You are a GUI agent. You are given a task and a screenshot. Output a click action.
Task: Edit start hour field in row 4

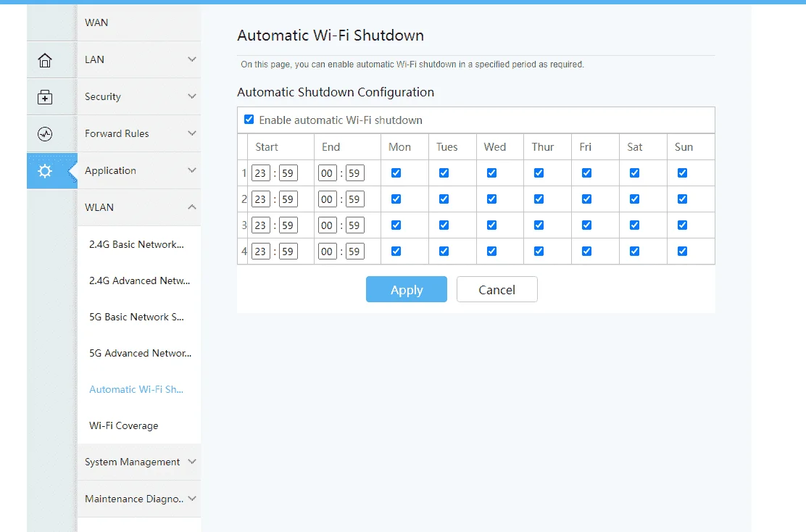coord(261,252)
